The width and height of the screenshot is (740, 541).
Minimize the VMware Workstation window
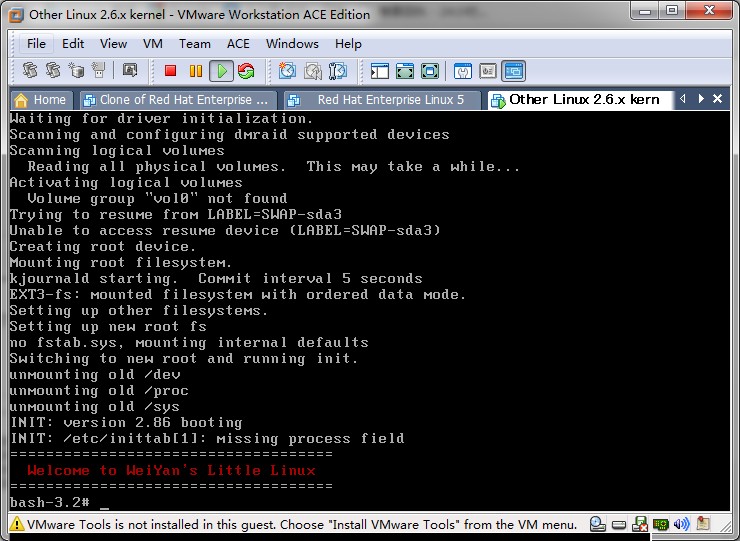[645, 11]
